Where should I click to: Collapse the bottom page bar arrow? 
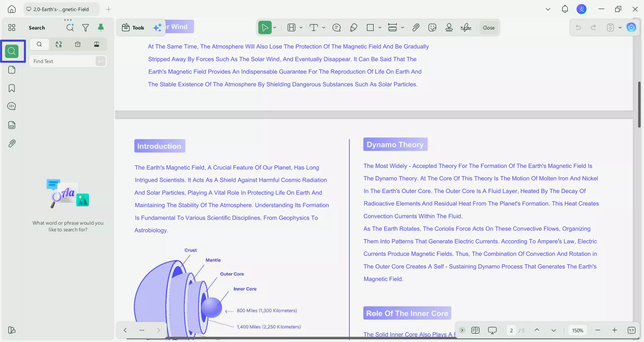point(462,330)
